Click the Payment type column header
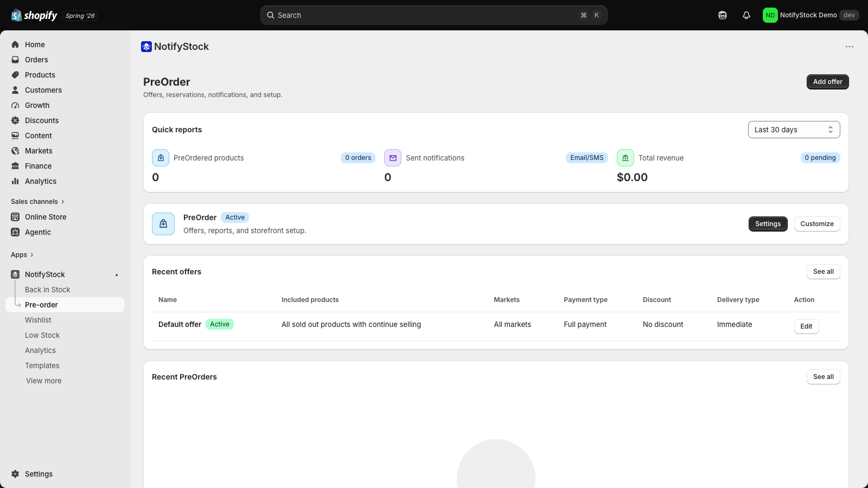Viewport: 868px width, 488px height. 585,300
